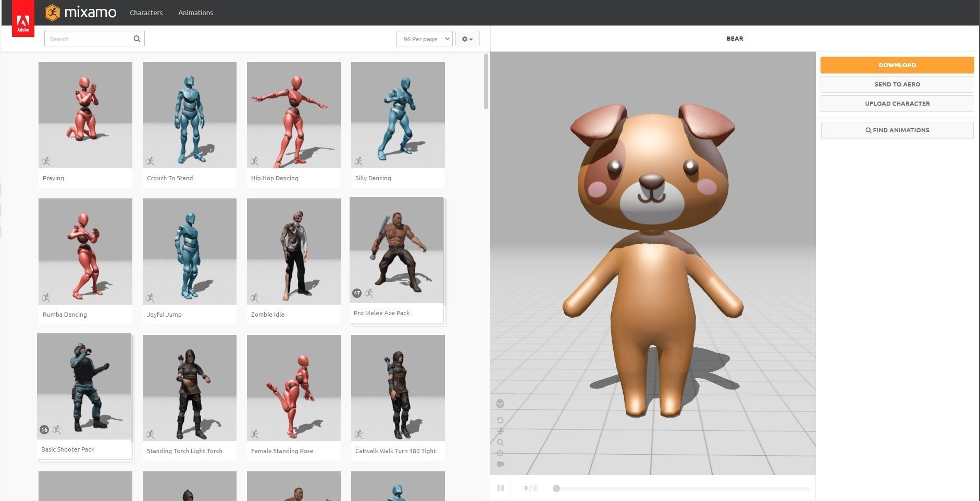Click the Praying label text
980x501 pixels.
(53, 178)
